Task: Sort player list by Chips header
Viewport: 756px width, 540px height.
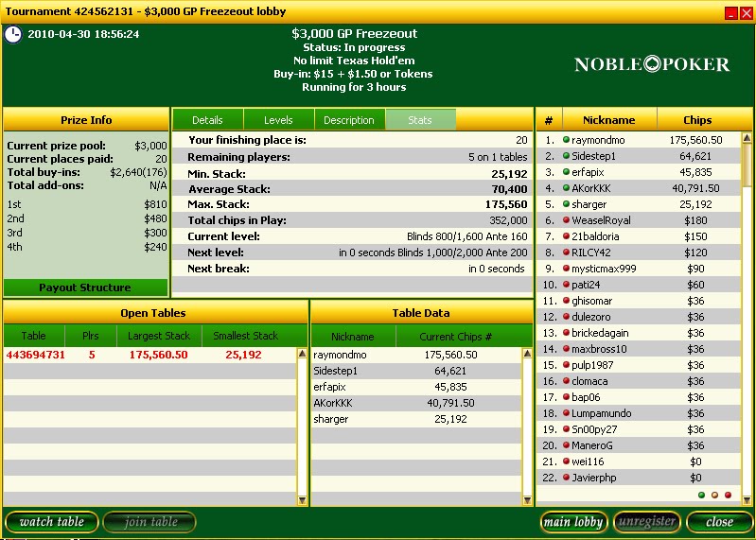Action: click(x=697, y=120)
